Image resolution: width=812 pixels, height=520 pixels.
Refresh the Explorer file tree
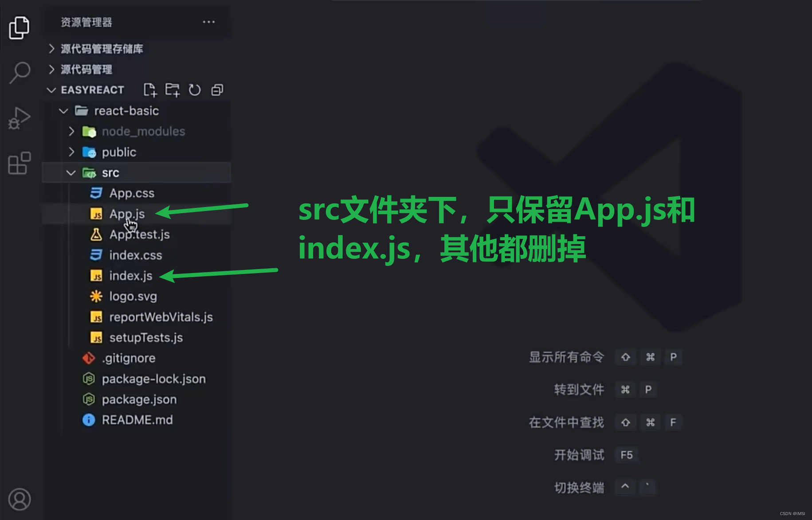point(195,90)
